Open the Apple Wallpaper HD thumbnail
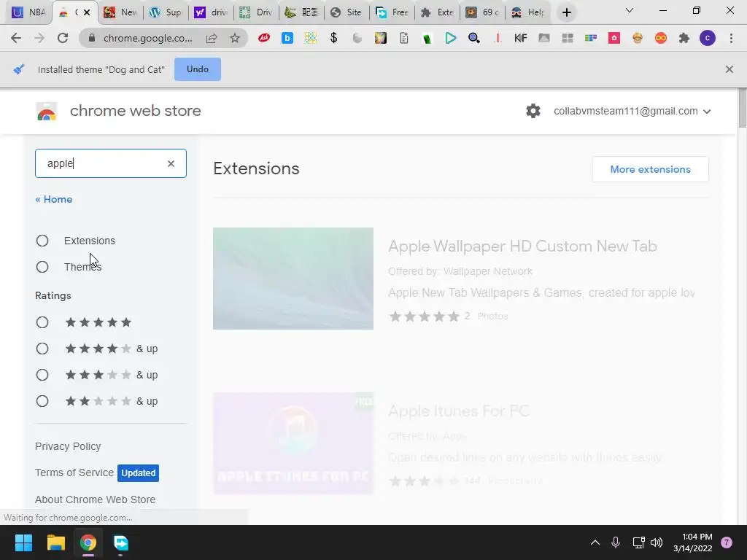This screenshot has height=560, width=747. [x=293, y=279]
